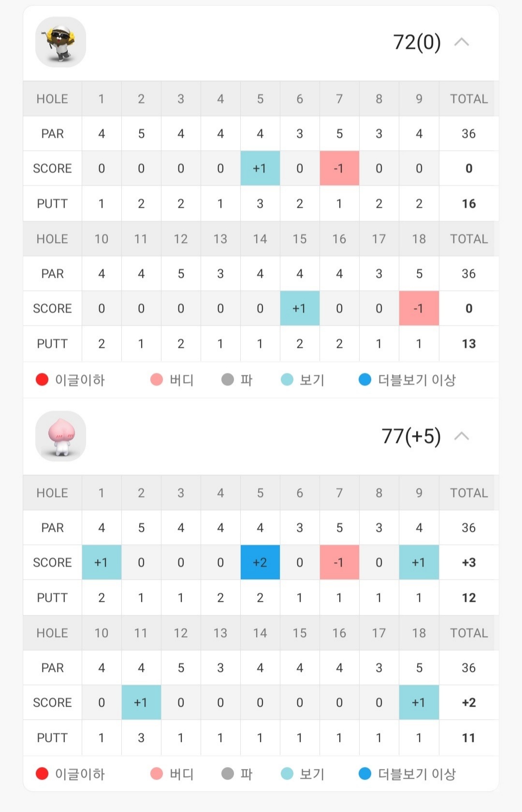522x812 pixels.
Task: Click pink 버디 legend dot in first card
Action: tap(157, 380)
